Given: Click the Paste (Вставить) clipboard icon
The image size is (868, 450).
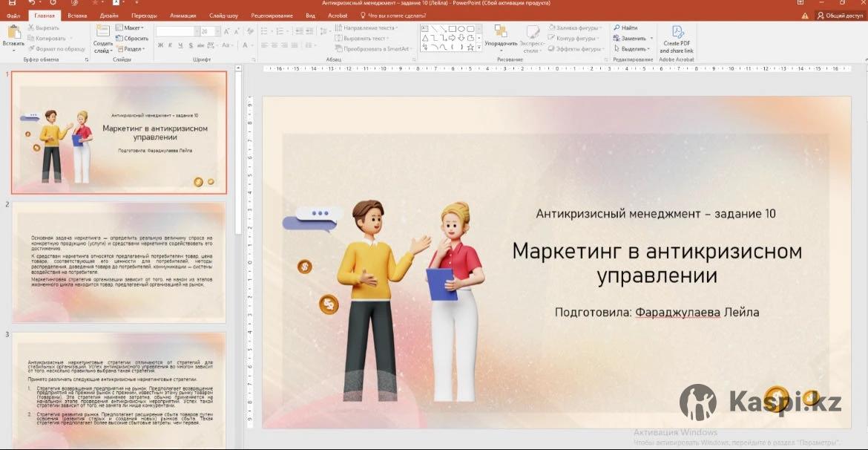Looking at the screenshot, I should 13,33.
